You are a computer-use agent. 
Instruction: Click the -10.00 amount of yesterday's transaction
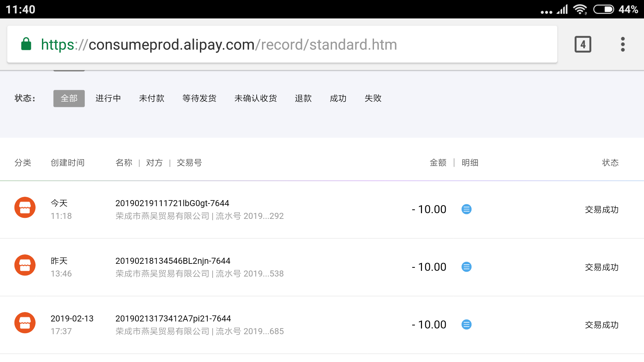point(429,267)
